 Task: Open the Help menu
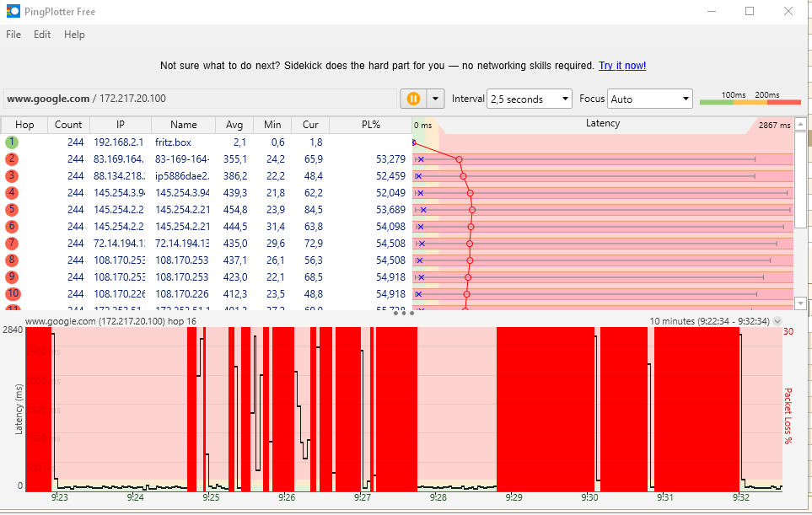(x=74, y=35)
